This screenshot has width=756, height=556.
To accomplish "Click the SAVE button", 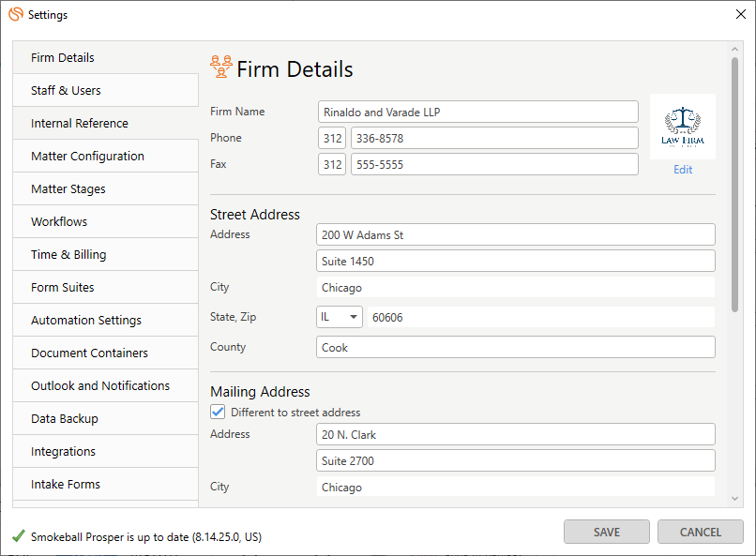I will pyautogui.click(x=606, y=532).
